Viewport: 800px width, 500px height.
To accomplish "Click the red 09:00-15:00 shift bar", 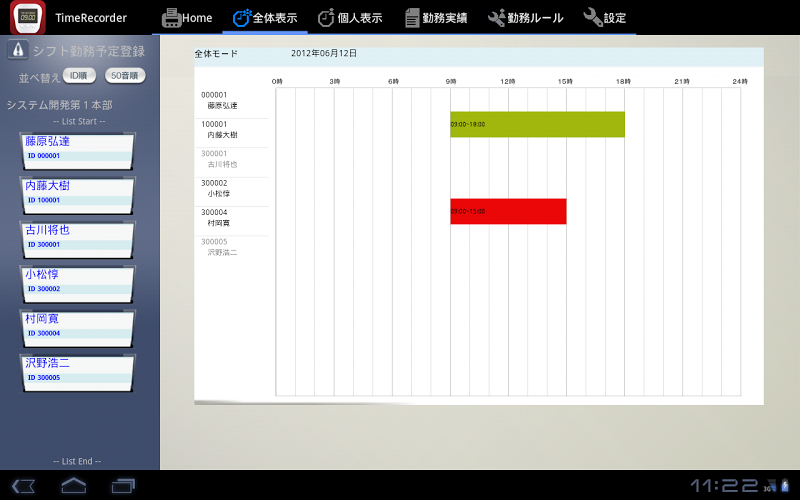I will click(508, 211).
